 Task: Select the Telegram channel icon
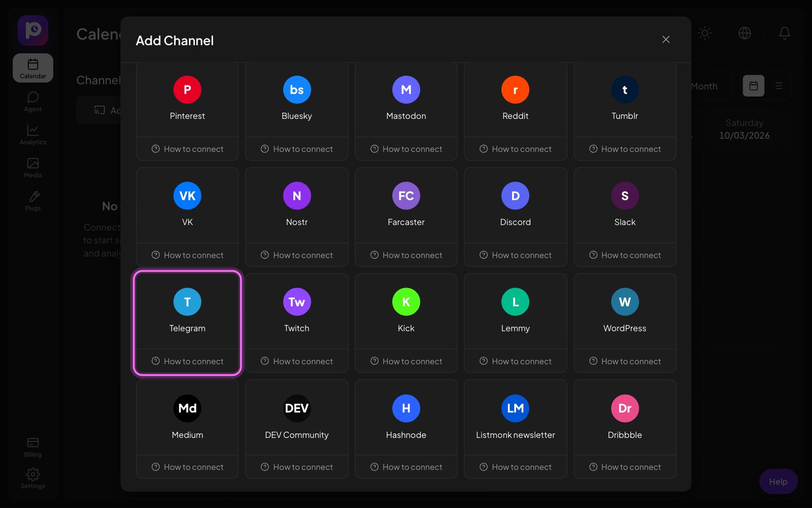pyautogui.click(x=187, y=302)
